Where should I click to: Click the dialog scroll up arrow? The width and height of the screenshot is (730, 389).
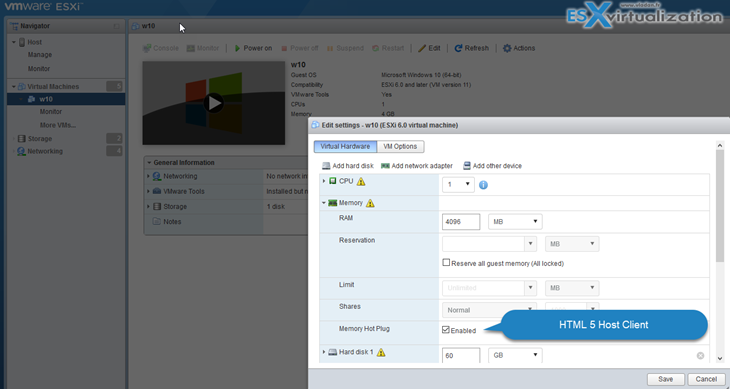tap(720, 146)
